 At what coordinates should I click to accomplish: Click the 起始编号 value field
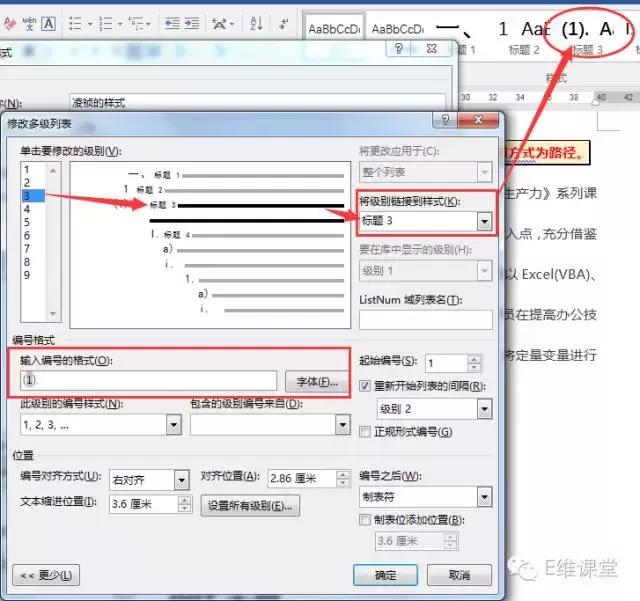tap(445, 363)
